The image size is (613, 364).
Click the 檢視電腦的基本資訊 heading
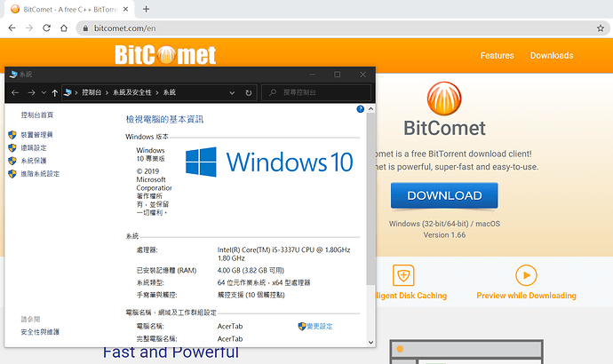coord(164,119)
